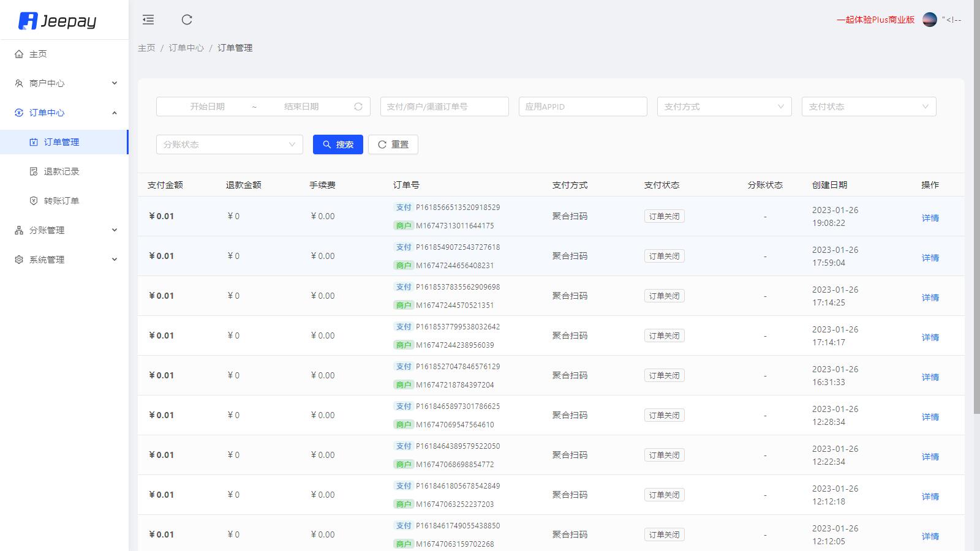Viewport: 980px width, 551px height.
Task: Collapse the sidebar using the indent icon
Action: click(x=148, y=20)
